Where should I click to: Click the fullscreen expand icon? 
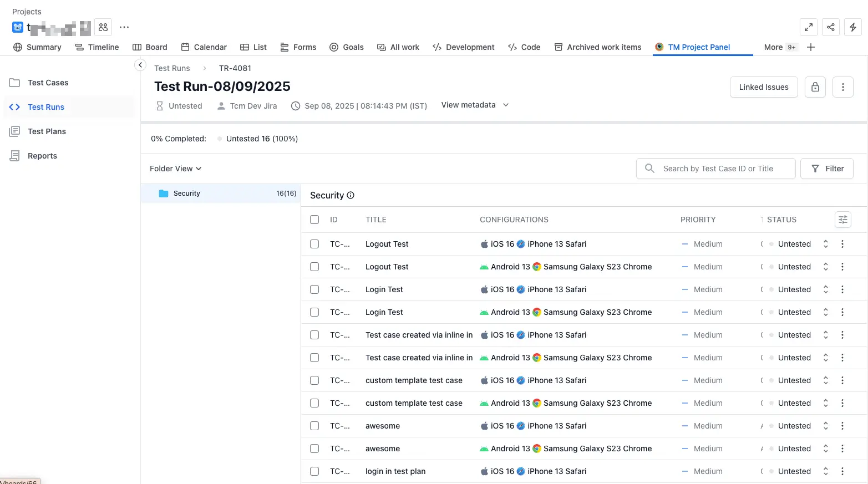click(808, 27)
